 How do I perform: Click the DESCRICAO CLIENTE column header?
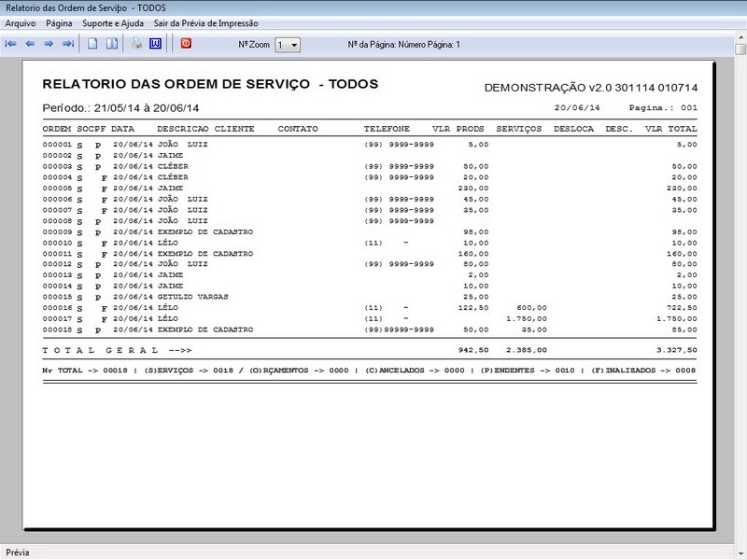[x=205, y=129]
